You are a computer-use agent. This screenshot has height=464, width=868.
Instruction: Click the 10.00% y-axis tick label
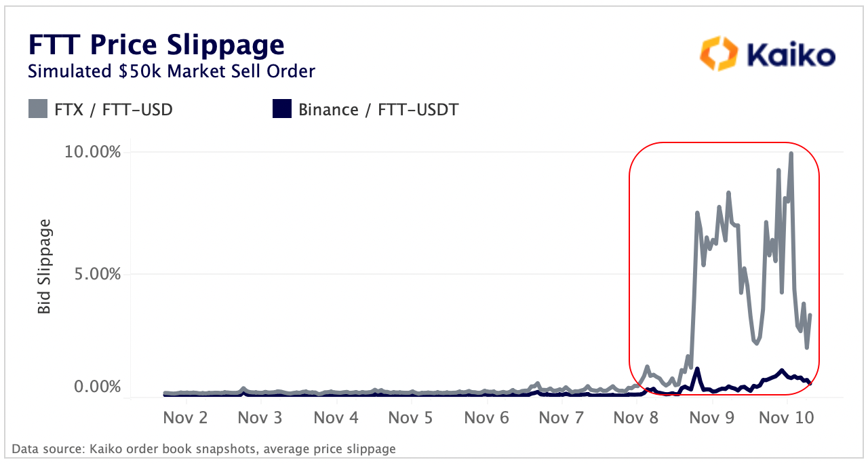point(93,151)
